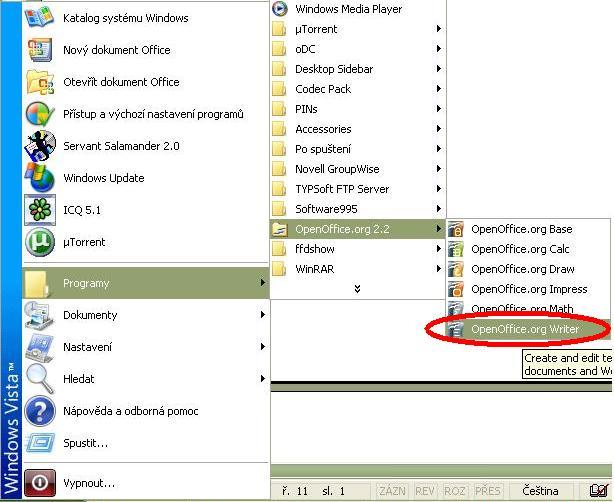The height and width of the screenshot is (502, 614).
Task: Click the OpenOffice.org Impress icon
Action: point(456,289)
